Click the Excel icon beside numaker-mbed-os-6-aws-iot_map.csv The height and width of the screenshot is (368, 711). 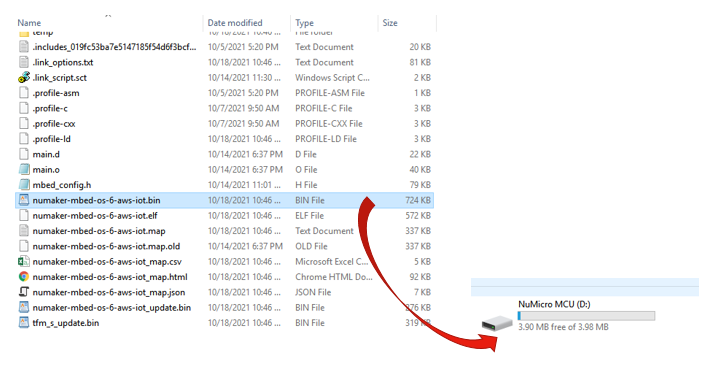[x=24, y=261]
